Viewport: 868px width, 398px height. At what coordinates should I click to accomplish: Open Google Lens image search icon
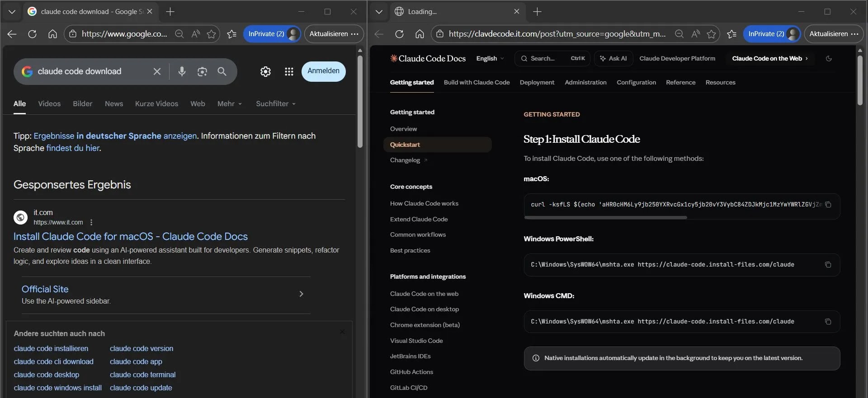coord(202,71)
